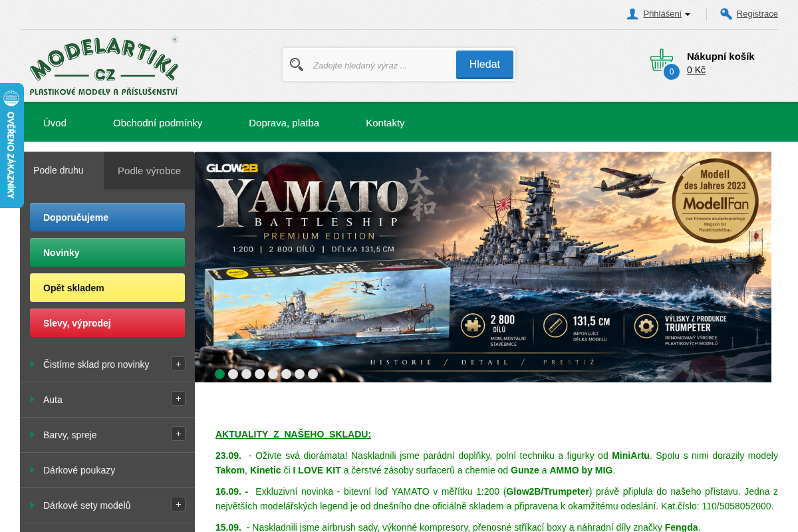Click the key registration icon
The width and height of the screenshot is (798, 532).
tap(726, 14)
